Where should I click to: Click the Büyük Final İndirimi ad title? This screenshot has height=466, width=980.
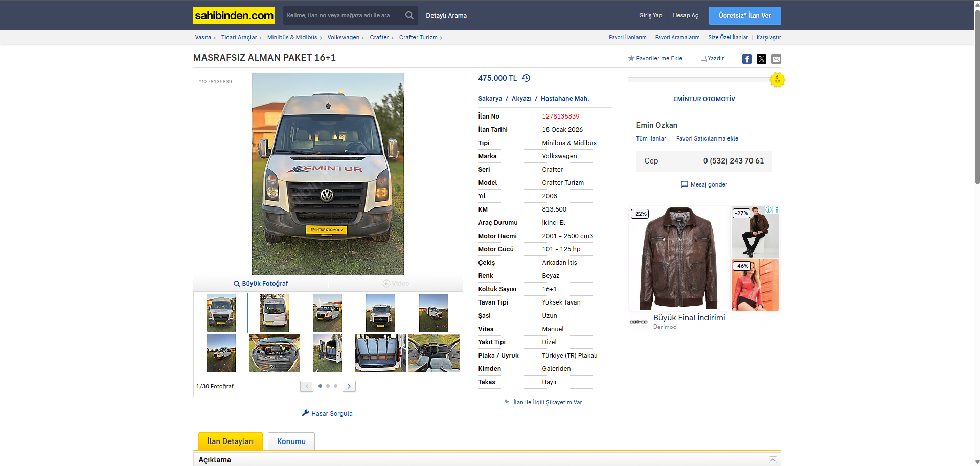tap(689, 318)
